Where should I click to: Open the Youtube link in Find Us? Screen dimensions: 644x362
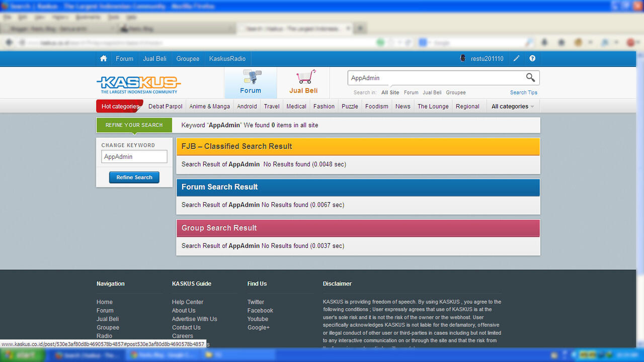(258, 319)
